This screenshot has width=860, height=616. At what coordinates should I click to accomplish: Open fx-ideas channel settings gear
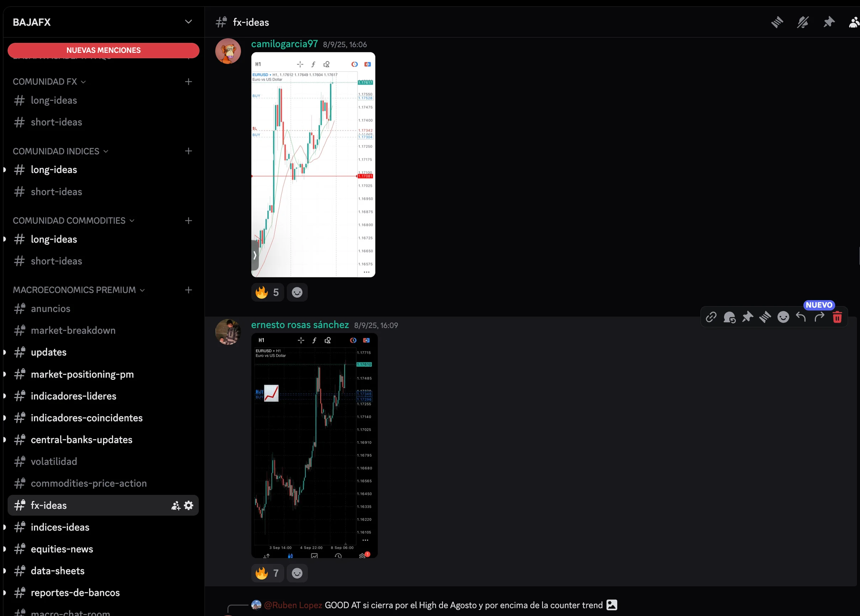[x=189, y=505]
